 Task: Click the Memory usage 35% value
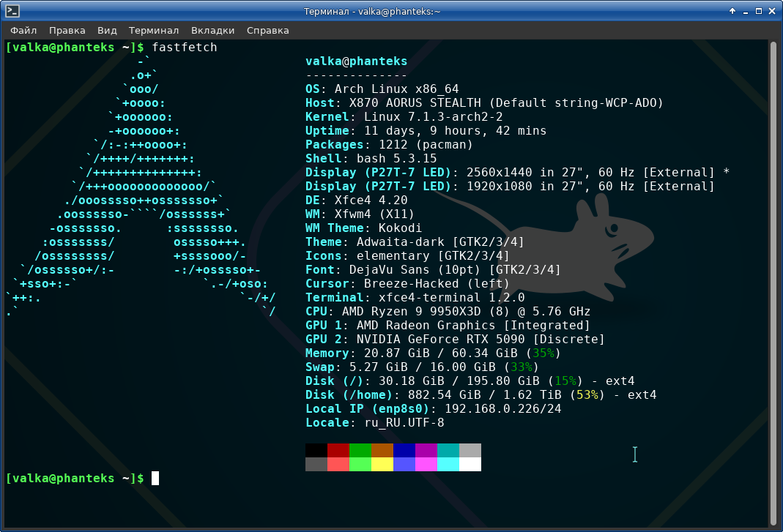pos(543,353)
